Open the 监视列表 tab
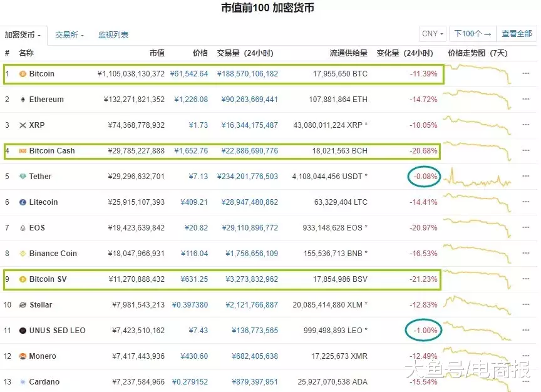Viewport: 541px width, 392px height. (113, 35)
